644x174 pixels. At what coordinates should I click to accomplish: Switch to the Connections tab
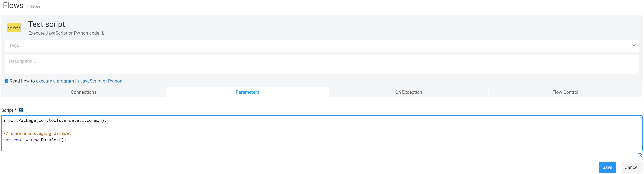pos(84,92)
